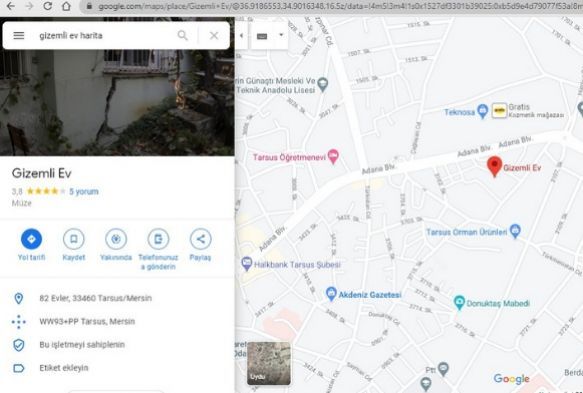
Task: Click the browser reload button
Action: pyautogui.click(x=47, y=6)
